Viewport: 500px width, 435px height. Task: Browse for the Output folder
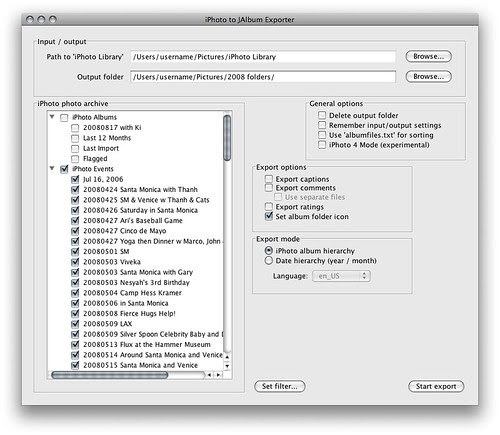coord(428,76)
